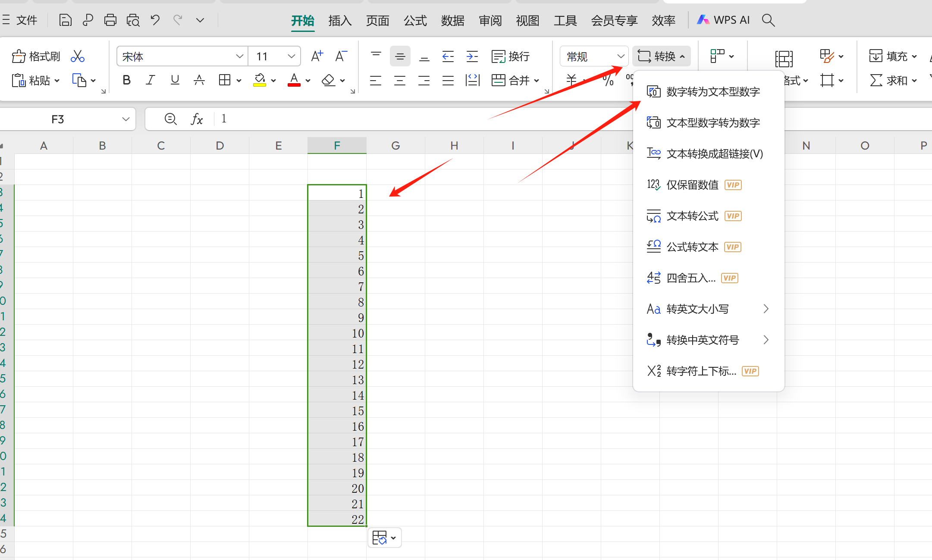Decrease font size with A- icon

pos(341,56)
